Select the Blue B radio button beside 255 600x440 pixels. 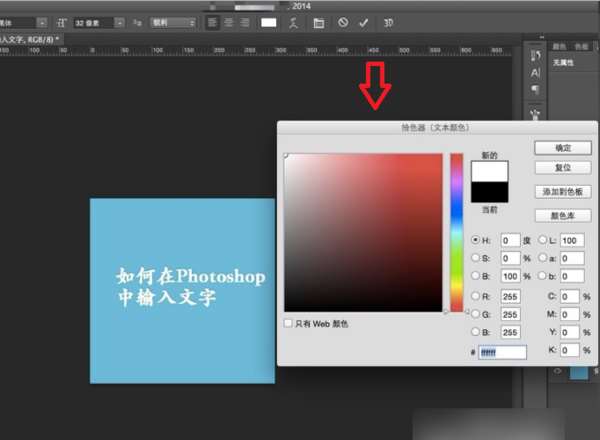pyautogui.click(x=475, y=331)
